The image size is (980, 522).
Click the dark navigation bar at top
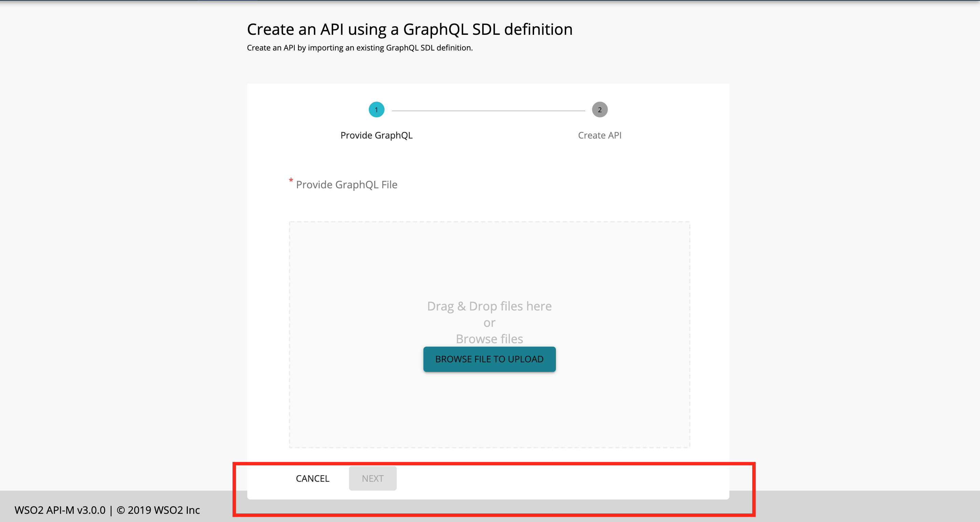[490, 1]
